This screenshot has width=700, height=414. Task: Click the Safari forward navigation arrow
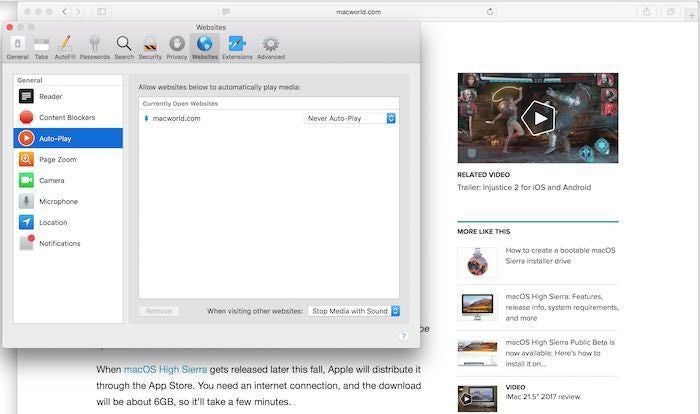[78, 12]
